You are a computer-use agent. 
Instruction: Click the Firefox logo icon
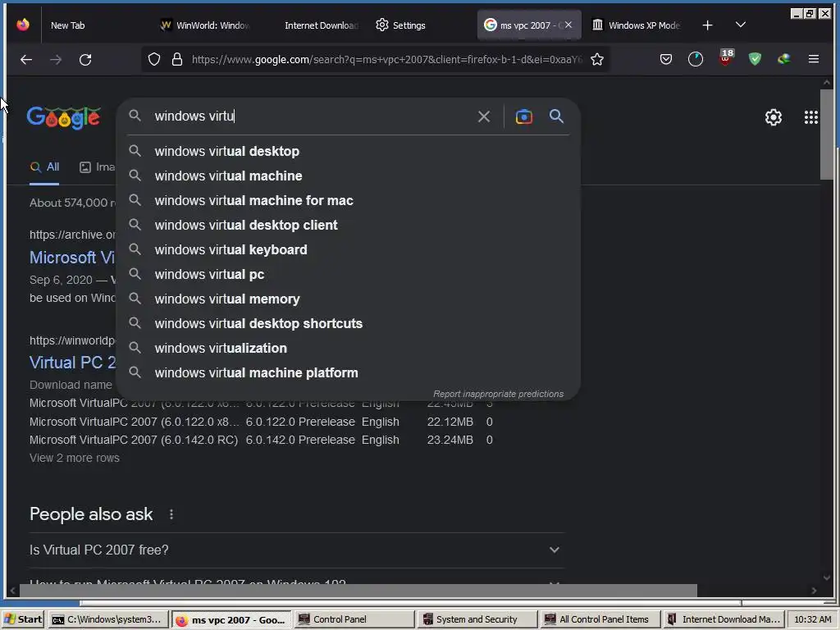point(23,25)
